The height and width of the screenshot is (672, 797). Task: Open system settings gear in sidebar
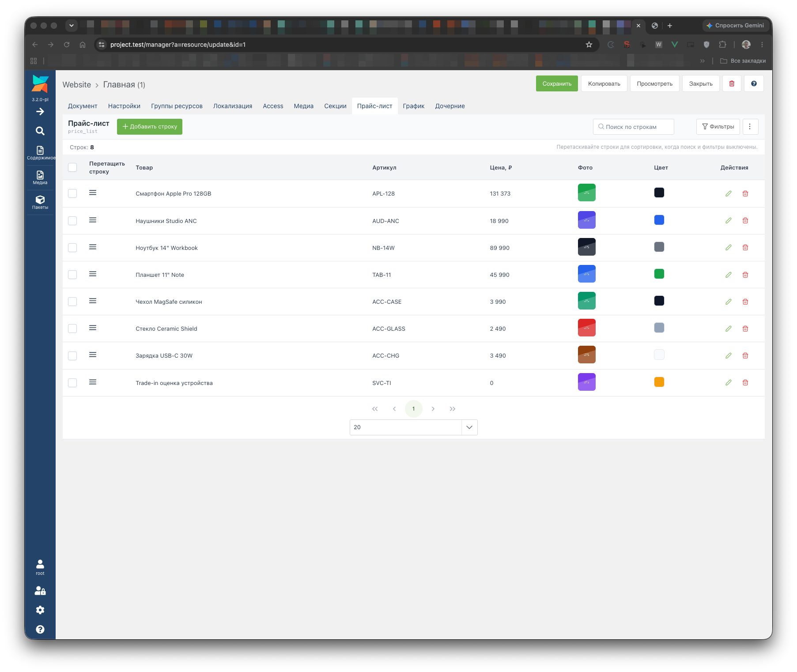[x=40, y=610]
